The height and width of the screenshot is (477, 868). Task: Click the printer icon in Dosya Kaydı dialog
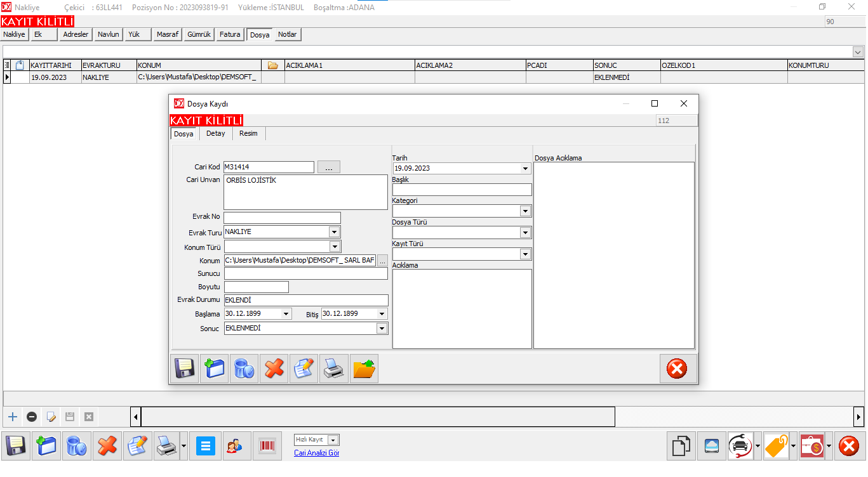(x=334, y=369)
